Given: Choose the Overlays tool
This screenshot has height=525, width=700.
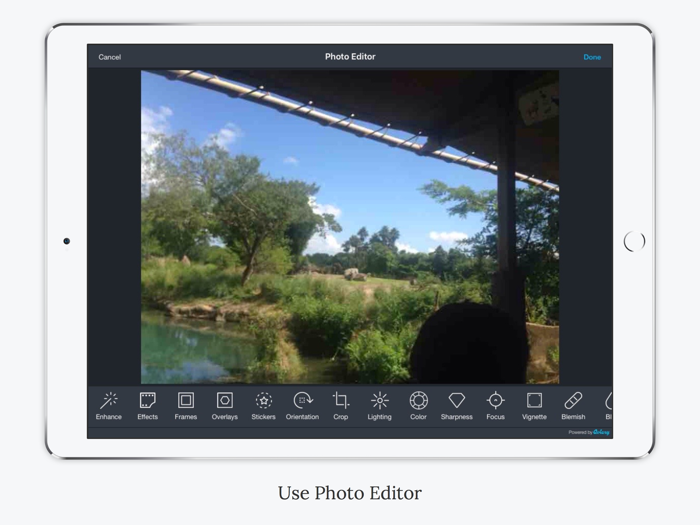Looking at the screenshot, I should tap(225, 406).
